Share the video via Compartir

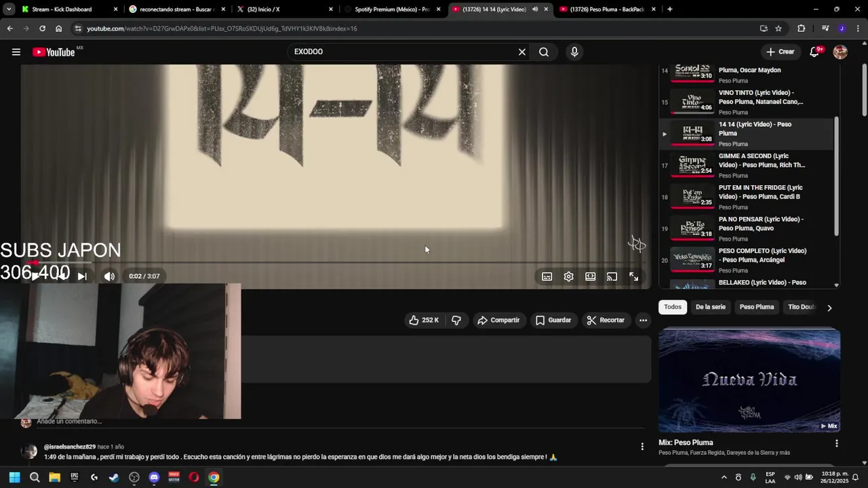pyautogui.click(x=498, y=320)
